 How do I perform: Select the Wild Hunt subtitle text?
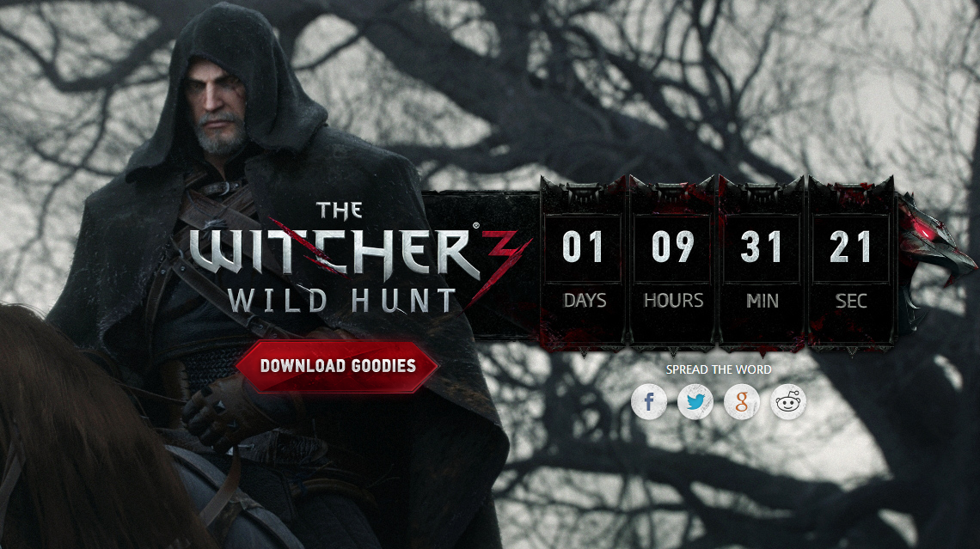(342, 301)
